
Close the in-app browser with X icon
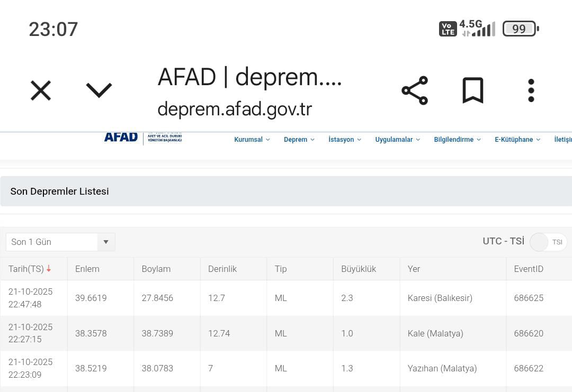point(41,90)
